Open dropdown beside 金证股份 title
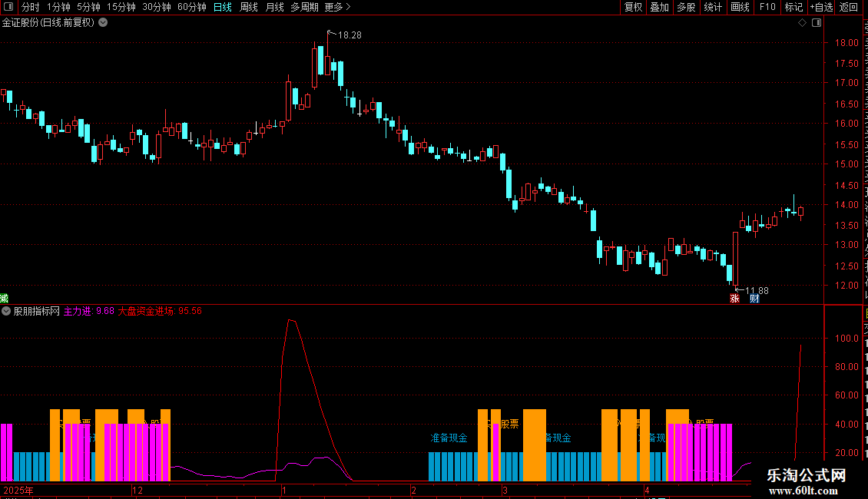 click(103, 23)
